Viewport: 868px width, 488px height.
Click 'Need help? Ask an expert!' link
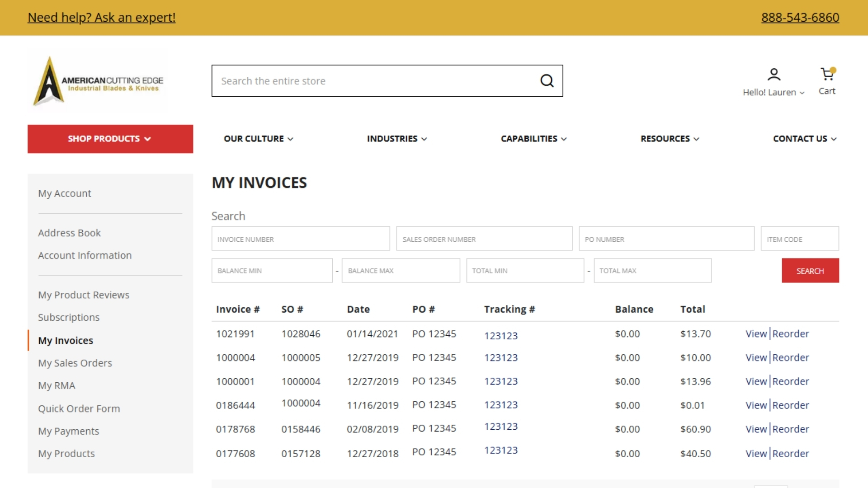[101, 18]
